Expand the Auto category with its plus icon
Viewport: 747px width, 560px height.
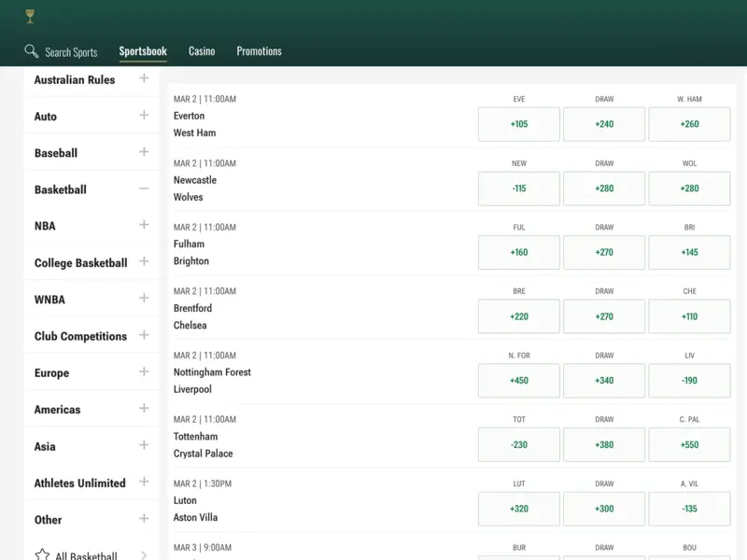point(144,115)
